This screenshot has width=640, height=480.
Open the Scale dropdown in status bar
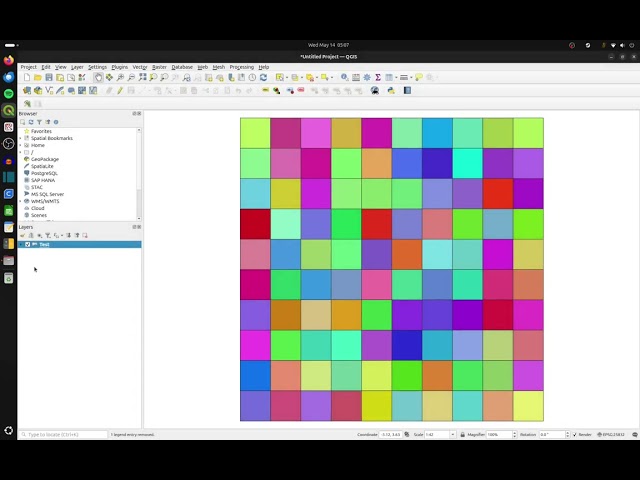(x=453, y=434)
